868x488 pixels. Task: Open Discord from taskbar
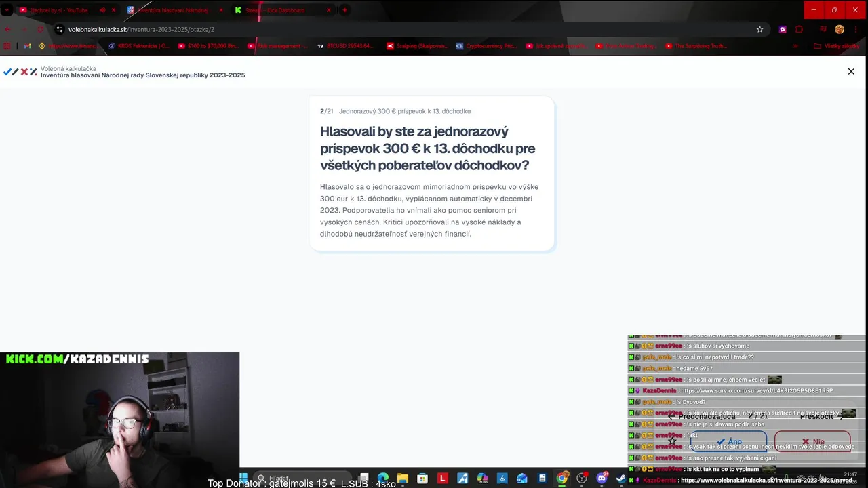tap(601, 478)
